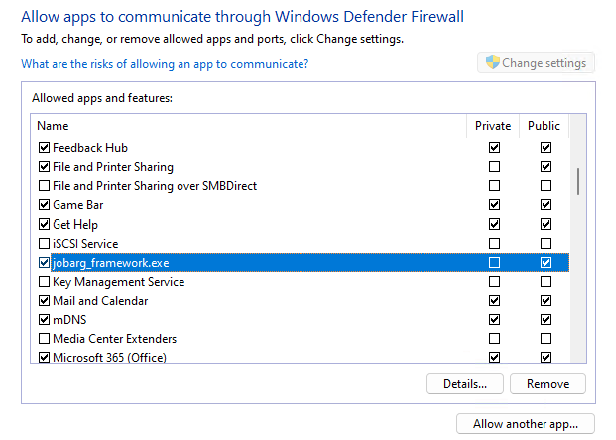The width and height of the screenshot is (616, 440).
Task: Click Allow another app button
Action: click(x=525, y=424)
